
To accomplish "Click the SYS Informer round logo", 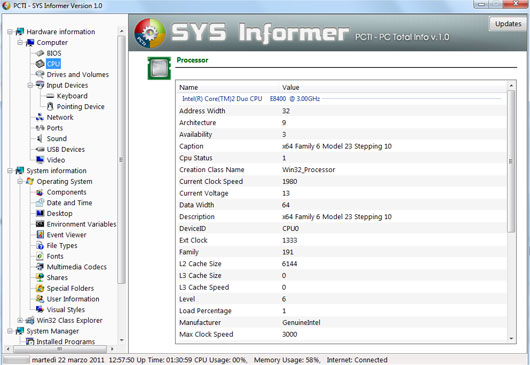I will (150, 33).
